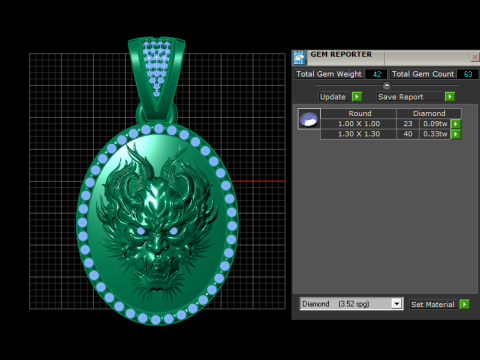Click the Set Material button label
480x360 pixels.
(x=433, y=304)
